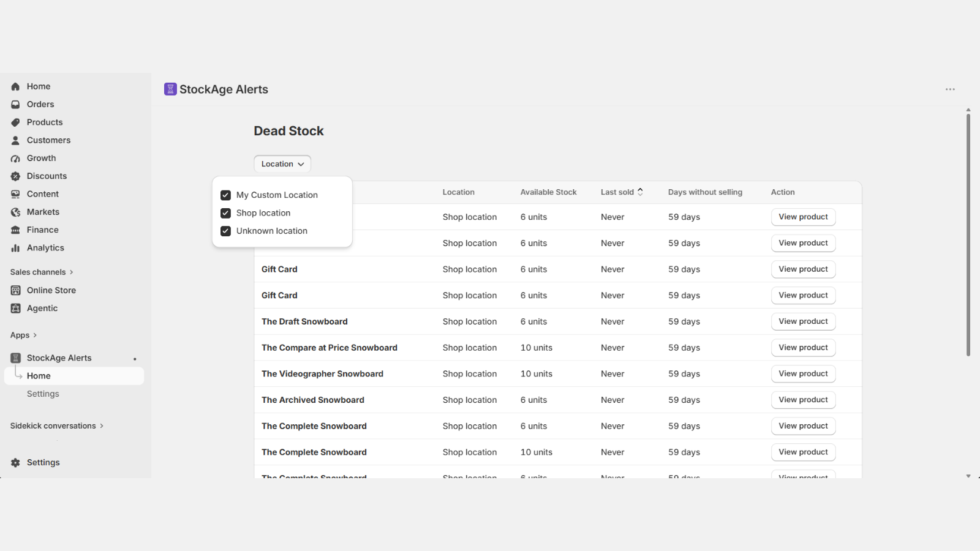Uncheck My Custom Location checkbox

click(225, 195)
